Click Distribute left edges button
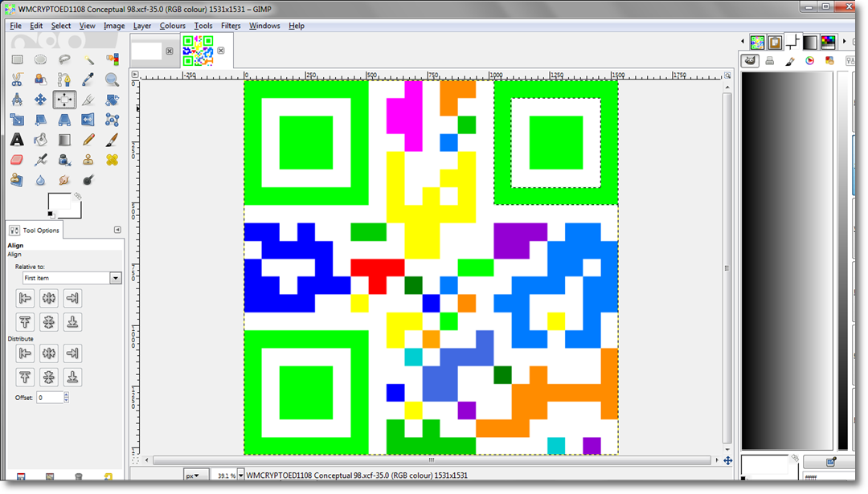 tap(25, 353)
